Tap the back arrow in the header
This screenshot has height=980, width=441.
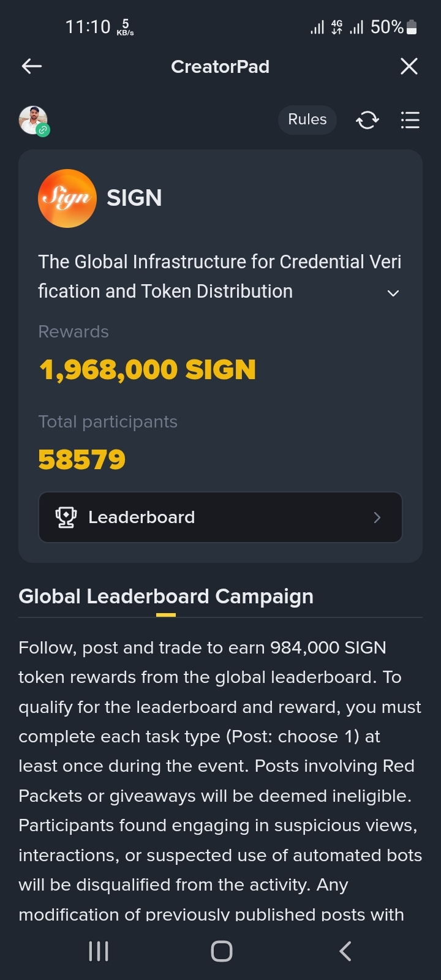coord(32,66)
